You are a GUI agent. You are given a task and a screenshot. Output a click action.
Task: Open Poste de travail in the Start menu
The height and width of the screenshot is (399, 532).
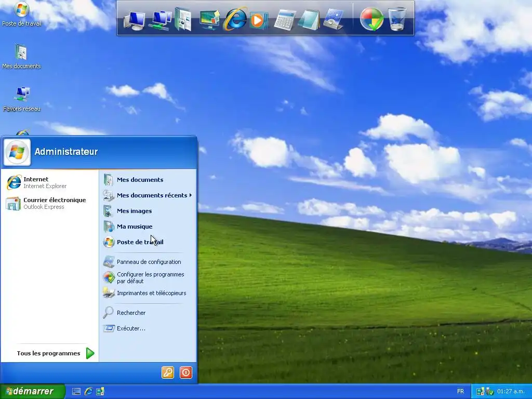pyautogui.click(x=148, y=242)
